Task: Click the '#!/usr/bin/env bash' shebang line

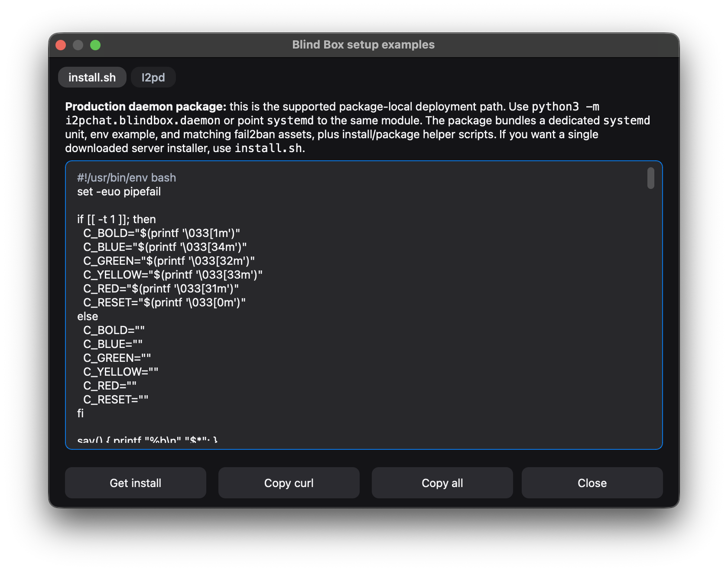Action: tap(127, 178)
